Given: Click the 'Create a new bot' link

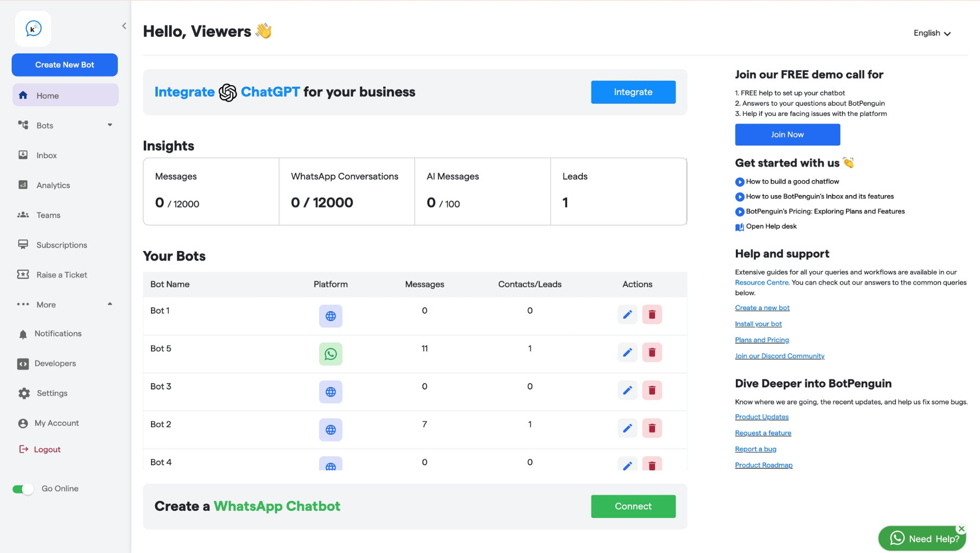Looking at the screenshot, I should [762, 308].
